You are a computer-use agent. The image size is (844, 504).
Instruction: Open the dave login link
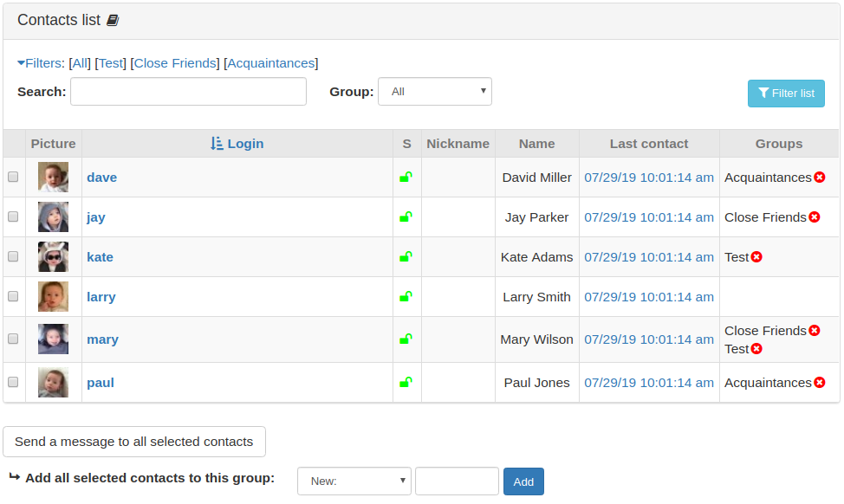coord(101,177)
